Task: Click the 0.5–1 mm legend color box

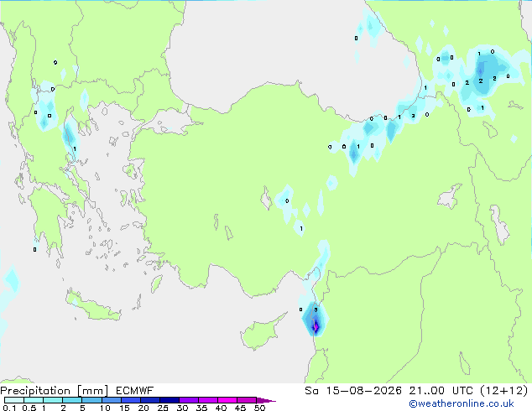Action: click(34, 400)
